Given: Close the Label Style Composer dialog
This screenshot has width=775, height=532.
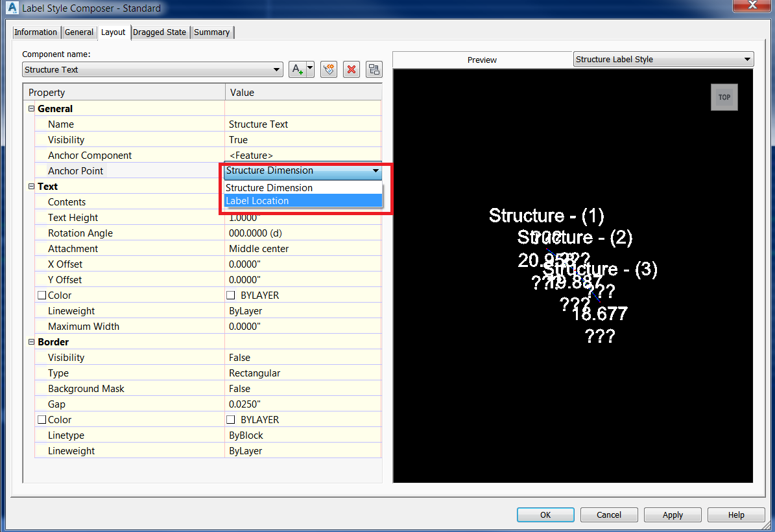Looking at the screenshot, I should pos(752,5).
